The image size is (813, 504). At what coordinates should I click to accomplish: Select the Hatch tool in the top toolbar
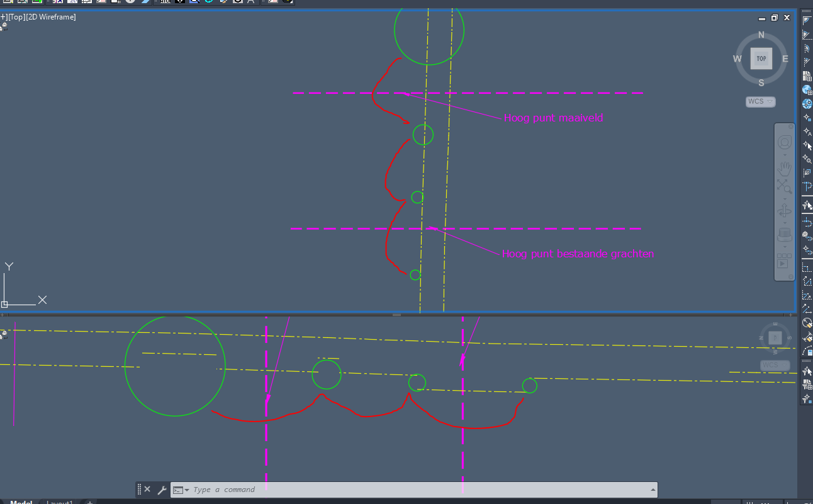coord(165,2)
